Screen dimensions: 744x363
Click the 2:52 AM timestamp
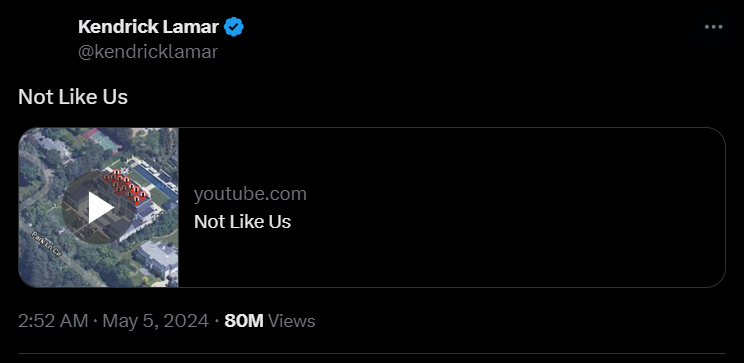click(x=53, y=321)
